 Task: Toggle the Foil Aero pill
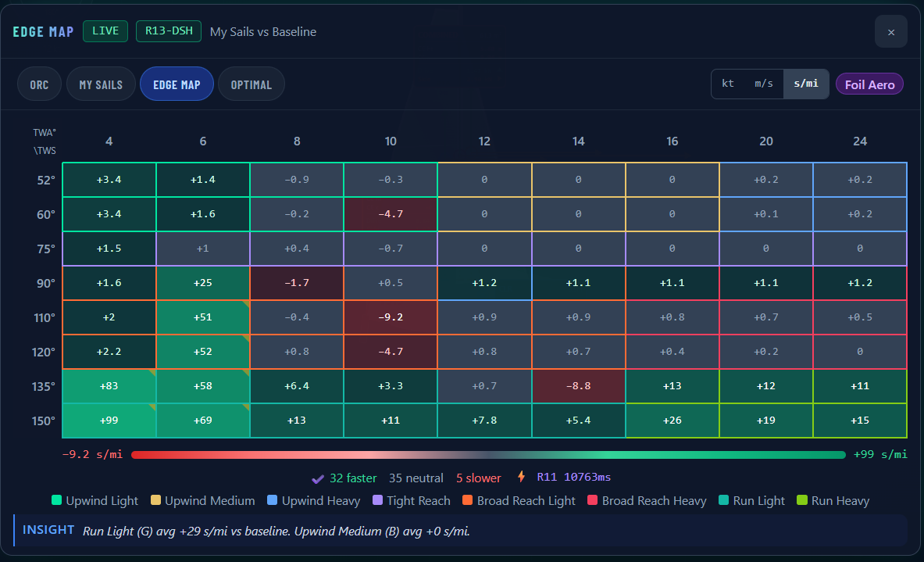[869, 84]
